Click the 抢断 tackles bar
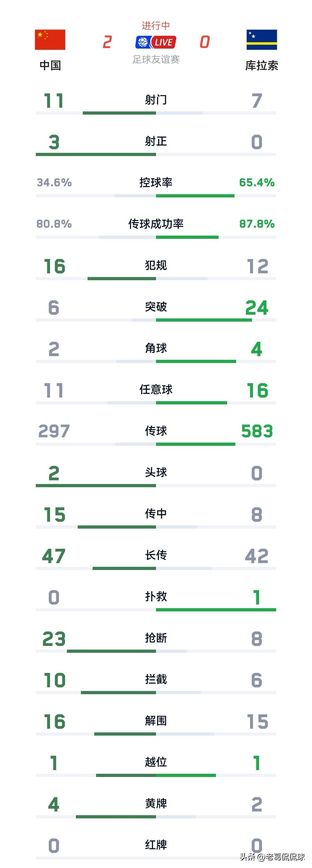312x868 pixels. 156,651
